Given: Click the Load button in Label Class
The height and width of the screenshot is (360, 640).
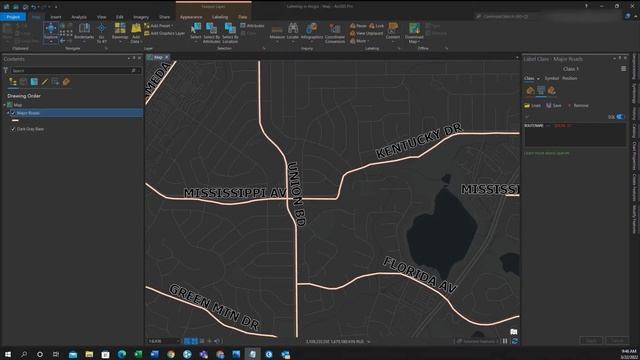Looking at the screenshot, I should click(533, 106).
